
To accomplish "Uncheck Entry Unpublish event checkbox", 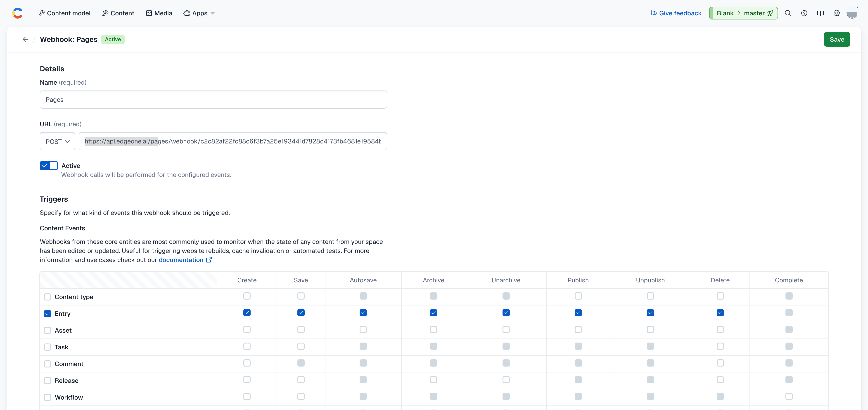I will (650, 312).
